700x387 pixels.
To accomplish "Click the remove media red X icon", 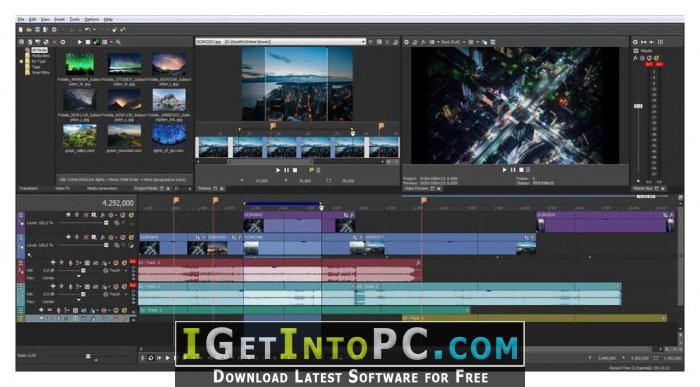I will tap(55, 42).
